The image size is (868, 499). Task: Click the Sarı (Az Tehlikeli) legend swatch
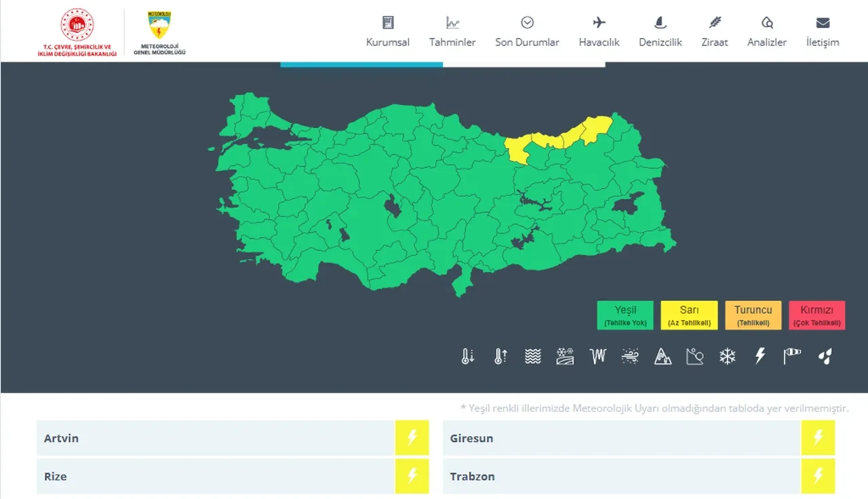(689, 315)
